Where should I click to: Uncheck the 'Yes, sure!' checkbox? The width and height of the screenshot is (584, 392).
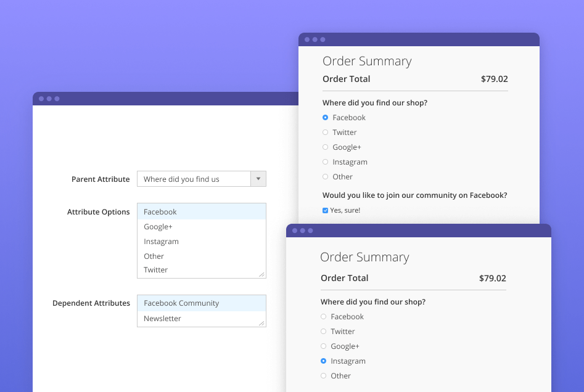point(325,210)
